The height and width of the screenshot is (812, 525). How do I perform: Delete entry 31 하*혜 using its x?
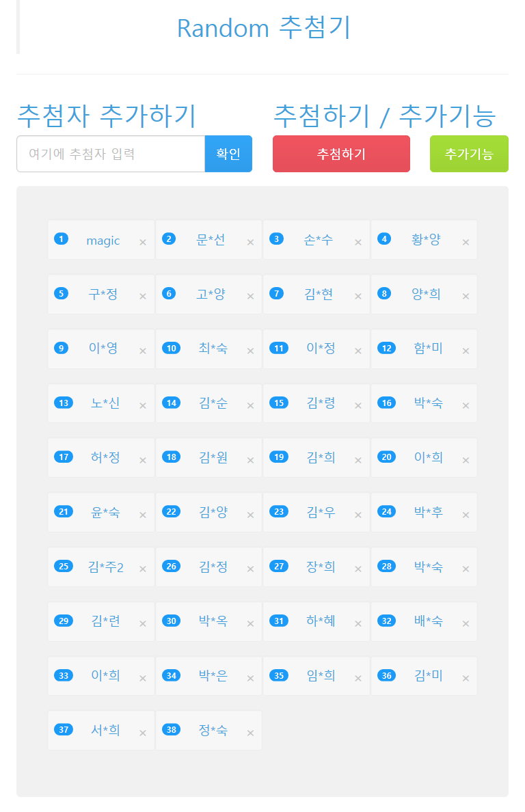coord(358,624)
